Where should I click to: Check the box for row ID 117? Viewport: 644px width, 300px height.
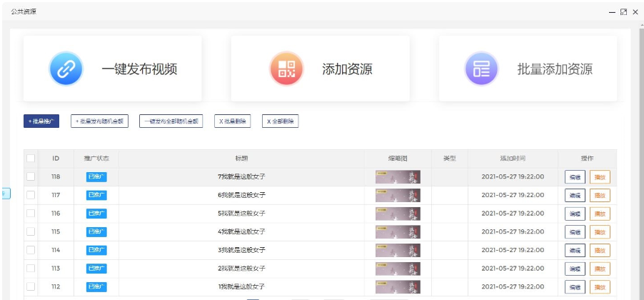[x=31, y=195]
